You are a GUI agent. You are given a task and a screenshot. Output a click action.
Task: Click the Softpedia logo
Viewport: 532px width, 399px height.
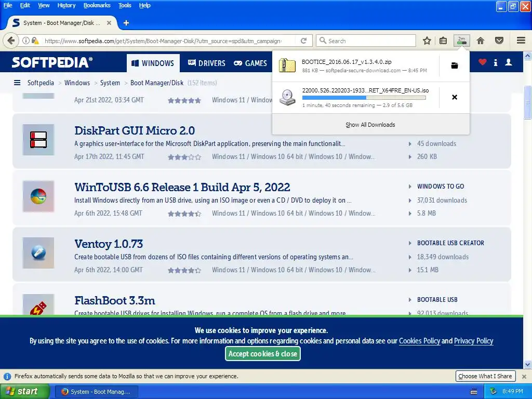[52, 62]
